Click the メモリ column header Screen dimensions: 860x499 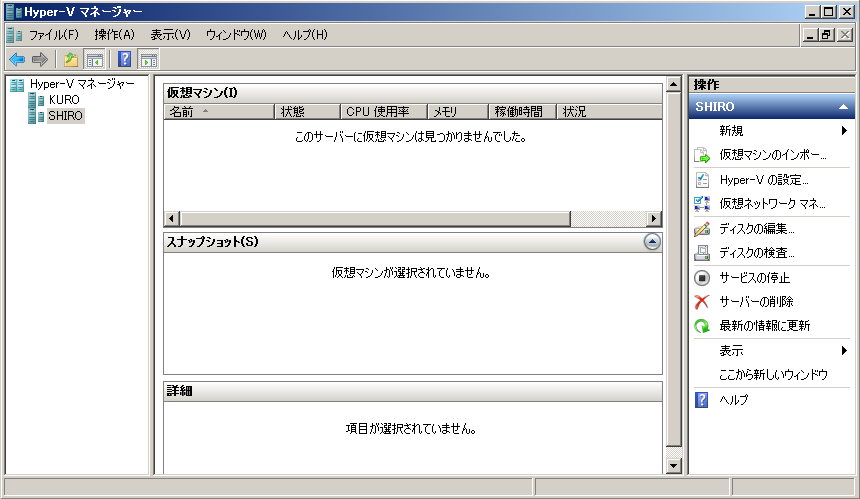[x=458, y=112]
